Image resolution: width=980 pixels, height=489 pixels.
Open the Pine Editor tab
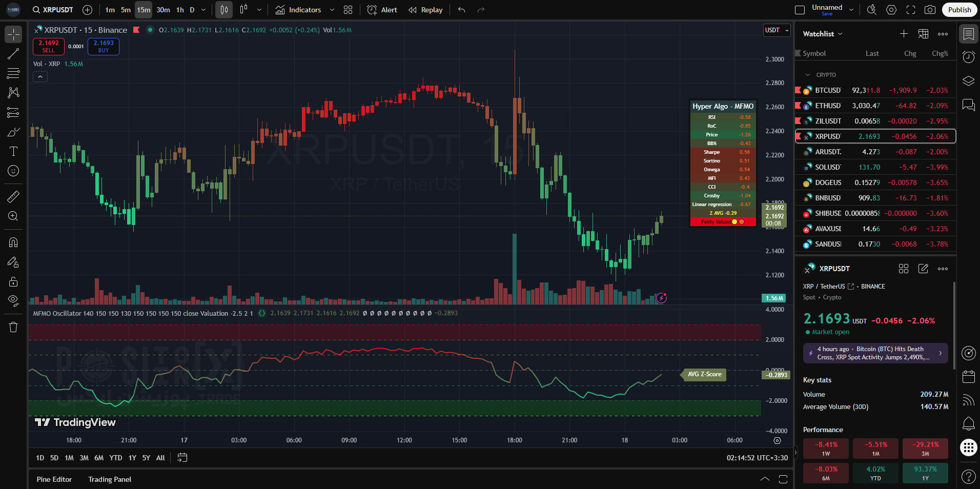point(54,479)
